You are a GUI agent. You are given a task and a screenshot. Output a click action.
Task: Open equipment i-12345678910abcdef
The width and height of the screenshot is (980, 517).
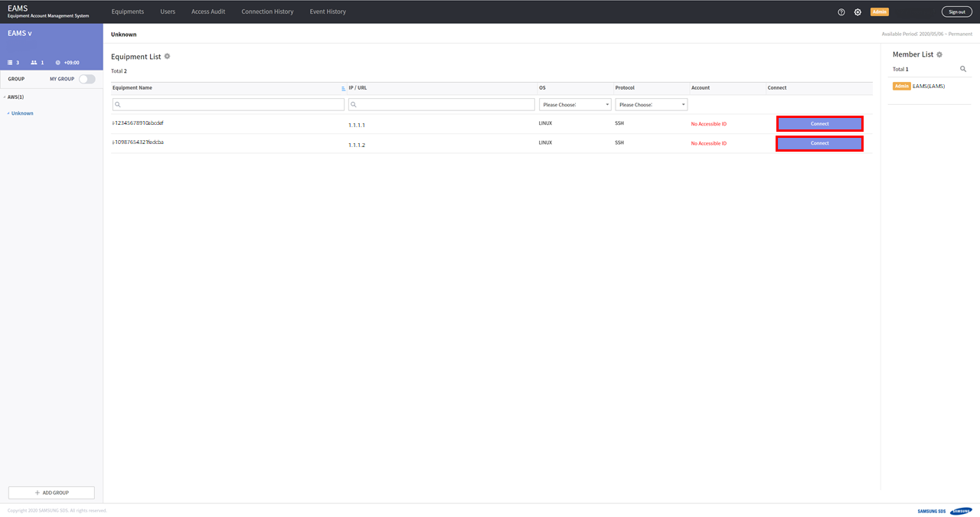click(138, 123)
